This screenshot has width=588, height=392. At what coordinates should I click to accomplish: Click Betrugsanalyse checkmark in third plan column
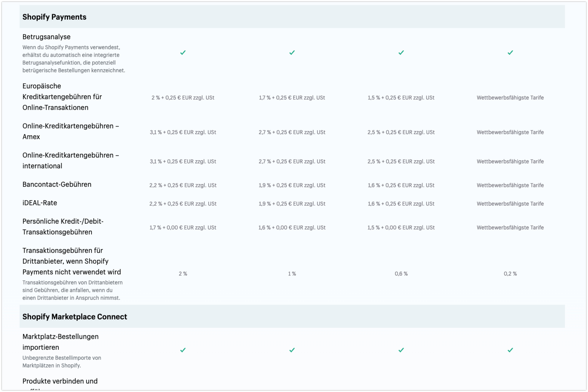[x=401, y=52]
